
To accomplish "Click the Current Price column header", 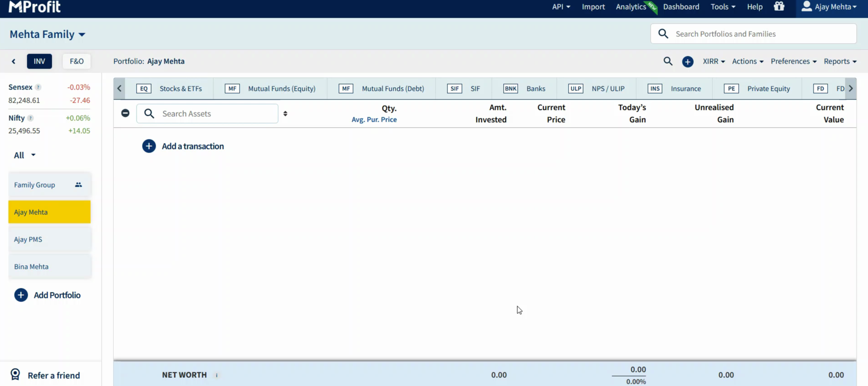I will coord(551,114).
